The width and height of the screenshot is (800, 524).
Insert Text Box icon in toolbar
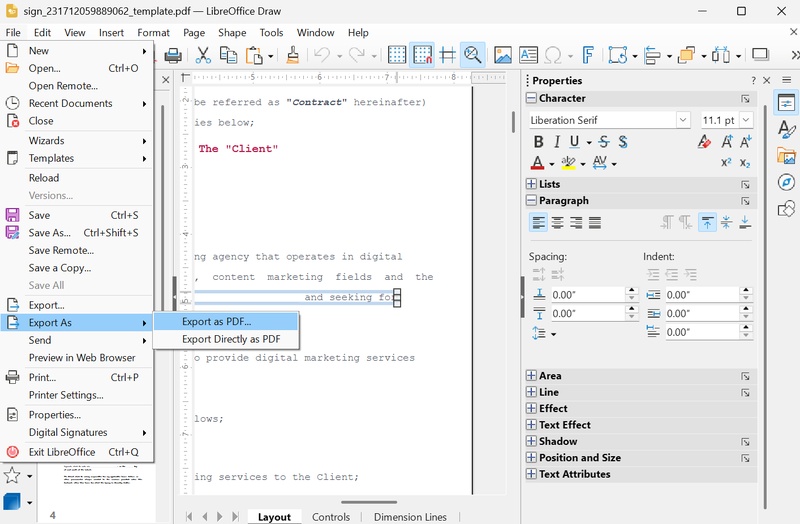(528, 55)
